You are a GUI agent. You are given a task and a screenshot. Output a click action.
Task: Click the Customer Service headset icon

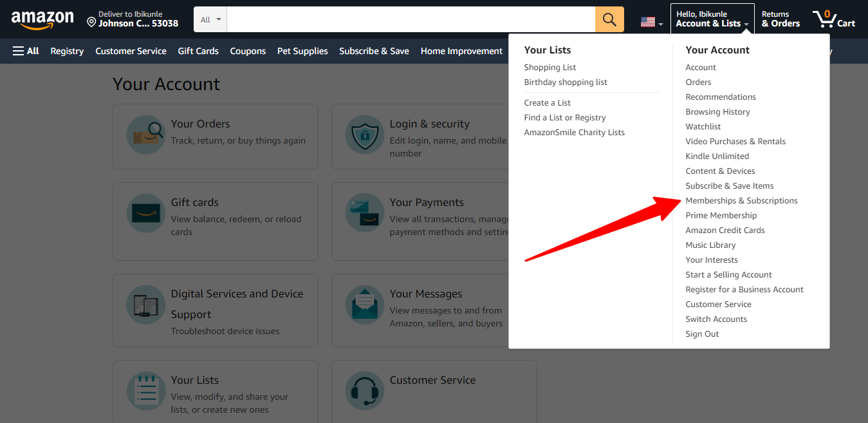365,391
